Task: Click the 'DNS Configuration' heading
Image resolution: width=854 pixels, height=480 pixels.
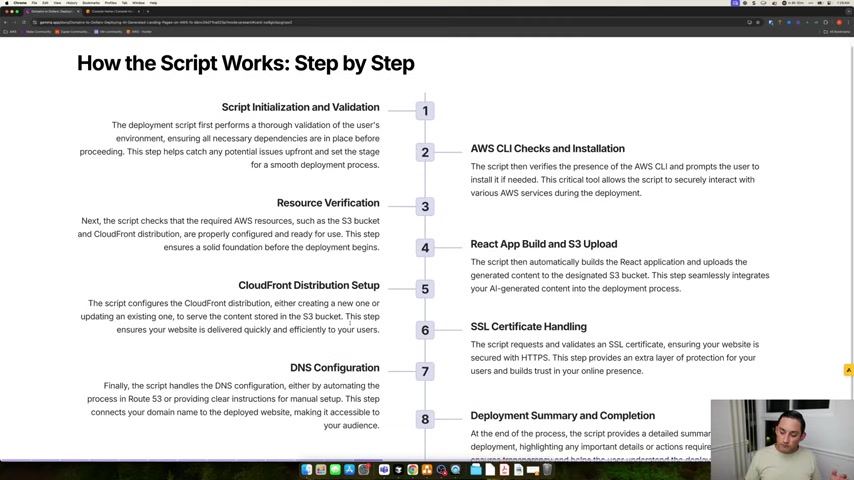Action: [x=334, y=368]
